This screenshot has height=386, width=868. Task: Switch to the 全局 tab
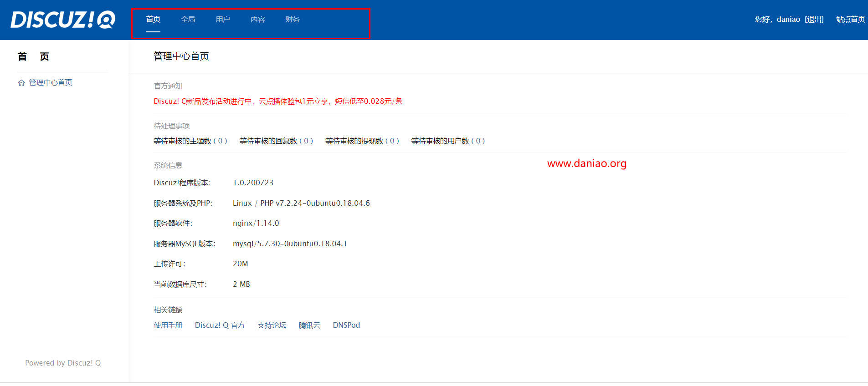click(188, 20)
